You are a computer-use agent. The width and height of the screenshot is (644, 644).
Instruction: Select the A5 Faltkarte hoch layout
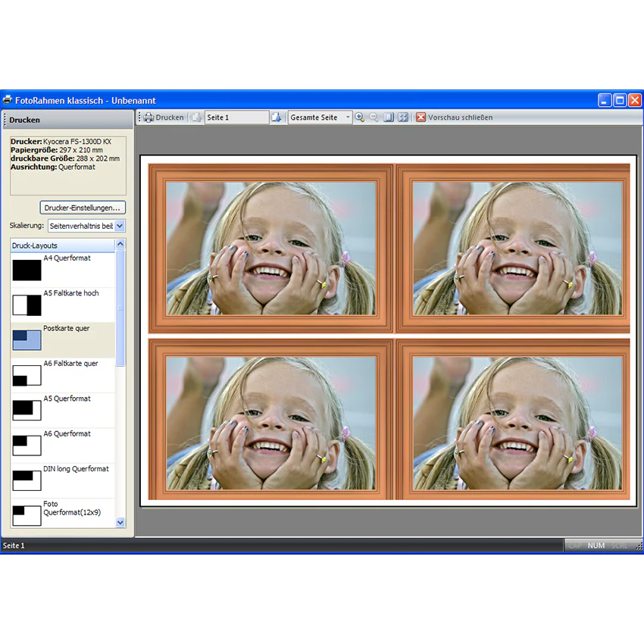[x=63, y=305]
